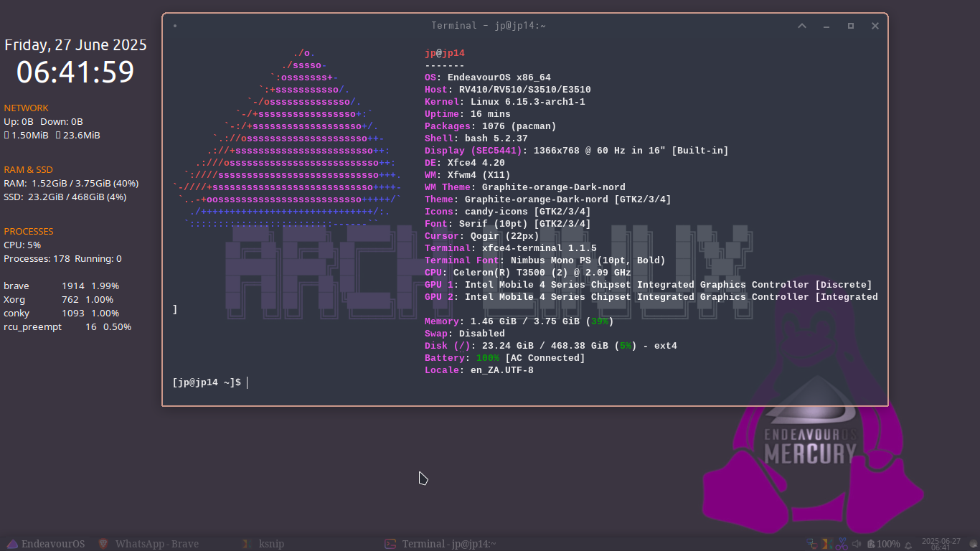Minimize the Terminal window
The image size is (980, 551).
click(x=826, y=26)
